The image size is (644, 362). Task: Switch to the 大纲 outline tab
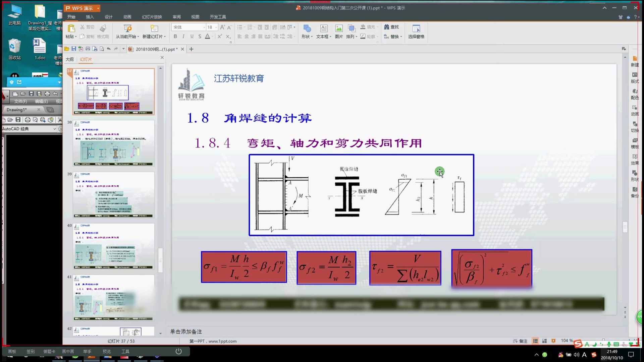(x=69, y=59)
